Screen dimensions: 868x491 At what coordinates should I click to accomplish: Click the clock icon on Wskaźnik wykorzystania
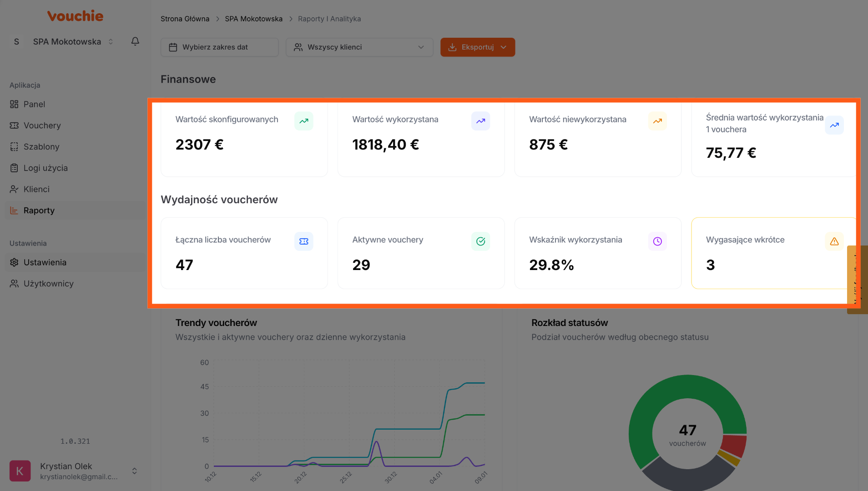pyautogui.click(x=657, y=241)
